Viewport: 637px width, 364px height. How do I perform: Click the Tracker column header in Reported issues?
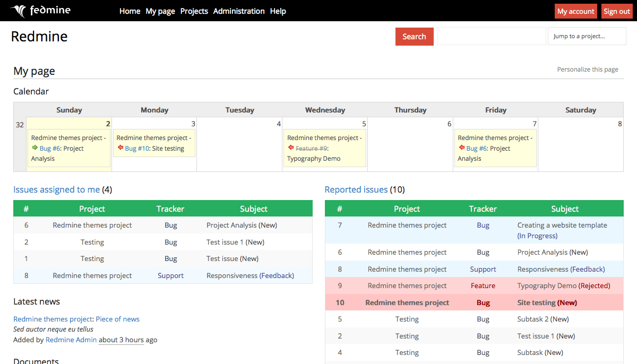tap(483, 209)
